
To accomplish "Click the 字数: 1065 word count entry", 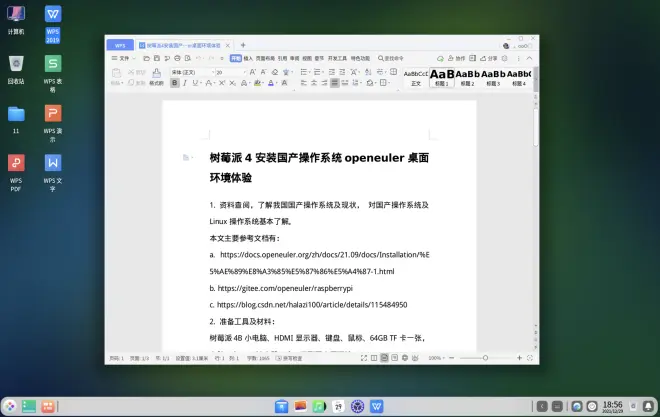I will [258, 359].
